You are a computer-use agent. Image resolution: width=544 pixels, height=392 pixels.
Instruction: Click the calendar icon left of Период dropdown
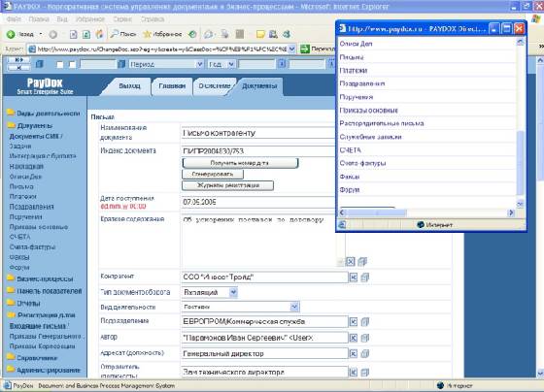pos(121,64)
